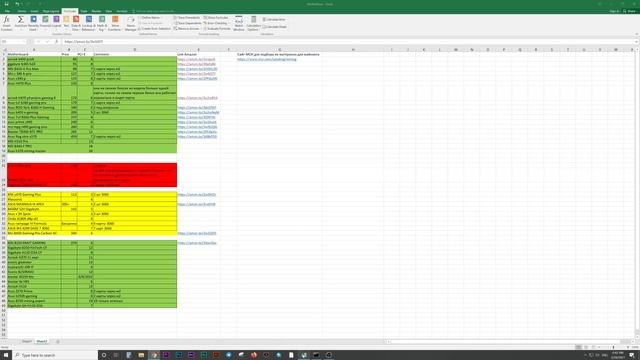The width and height of the screenshot is (640, 360).
Task: Switch to the Data tab
Action: 84,11
